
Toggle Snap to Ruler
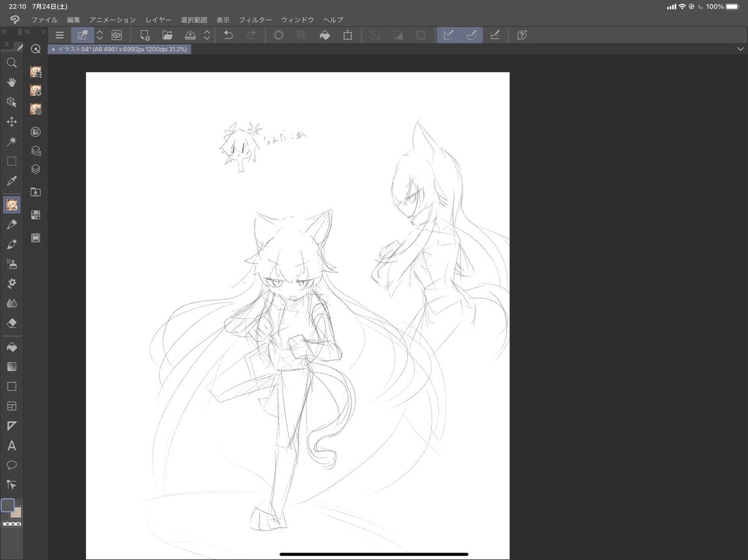pos(448,36)
